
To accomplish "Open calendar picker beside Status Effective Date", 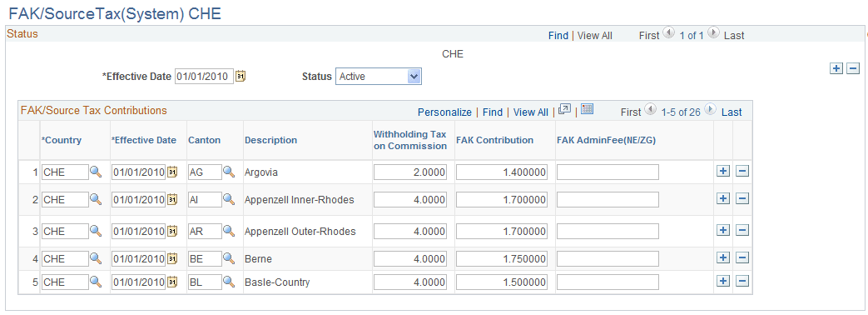I will [x=241, y=77].
